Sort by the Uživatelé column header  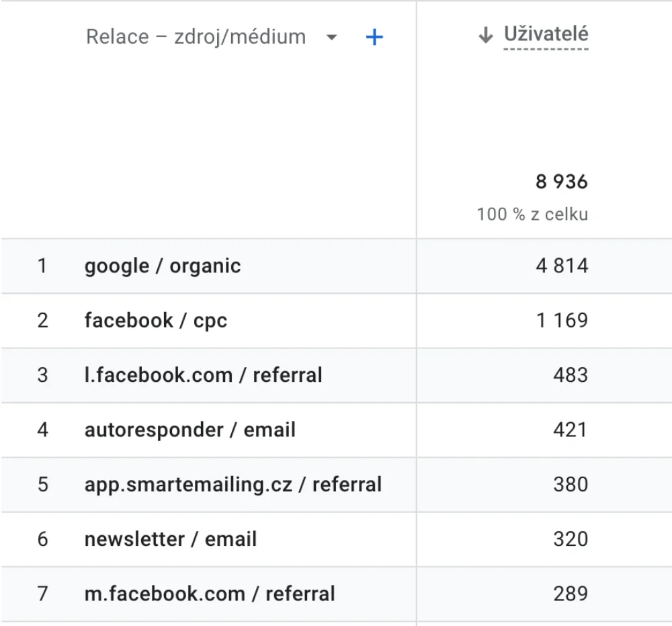[546, 35]
